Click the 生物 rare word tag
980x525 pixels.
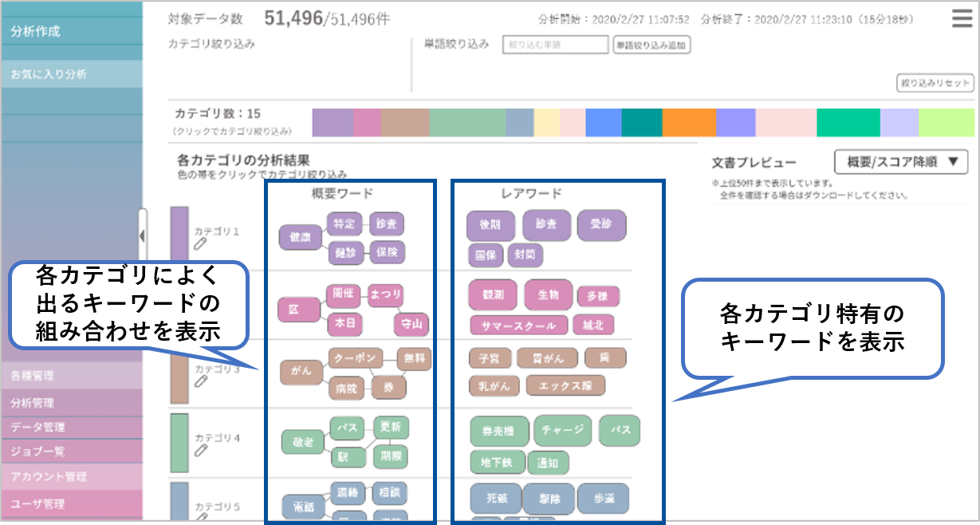click(x=548, y=295)
